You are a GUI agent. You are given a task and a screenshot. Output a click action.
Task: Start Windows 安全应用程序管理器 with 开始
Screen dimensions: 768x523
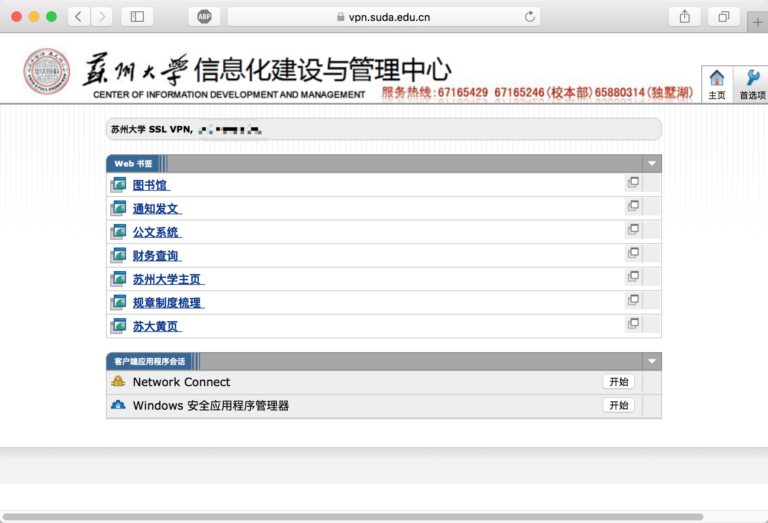[619, 405]
